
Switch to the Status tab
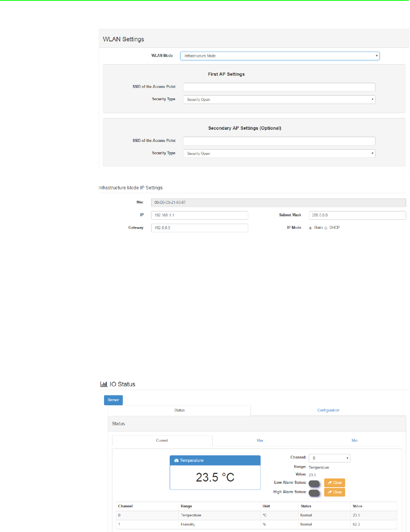click(180, 410)
